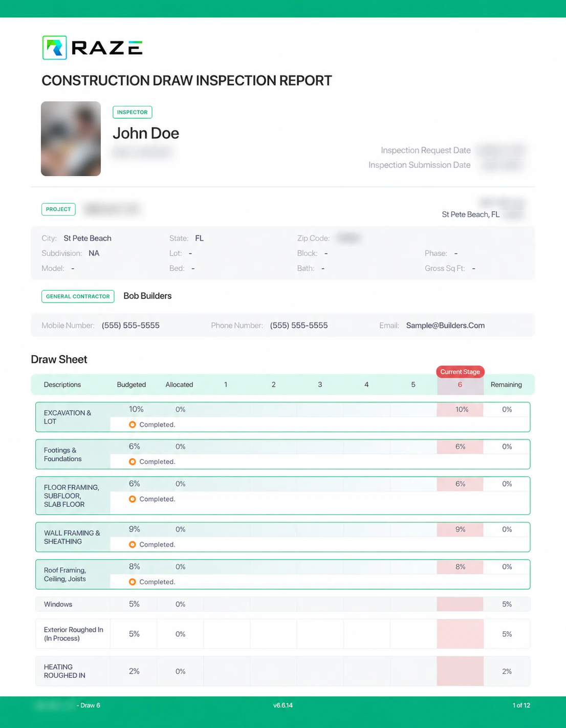The image size is (566, 728).
Task: Click the red Current Stage badge
Action: click(x=460, y=372)
